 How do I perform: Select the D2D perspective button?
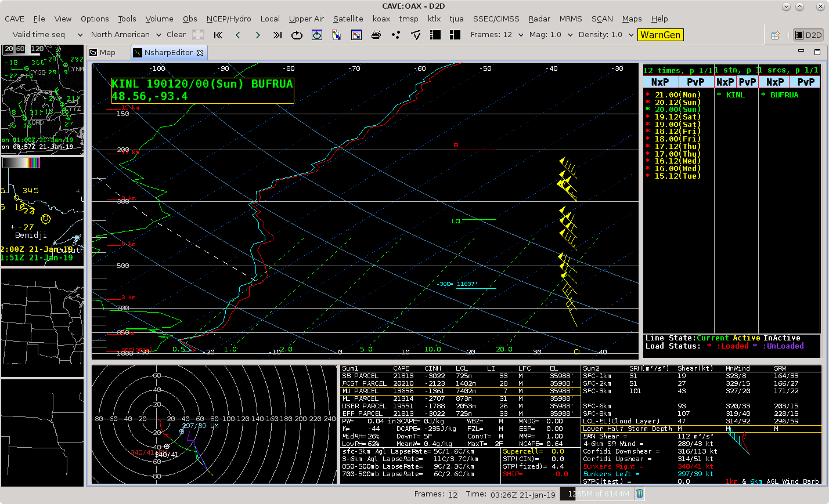coord(809,35)
